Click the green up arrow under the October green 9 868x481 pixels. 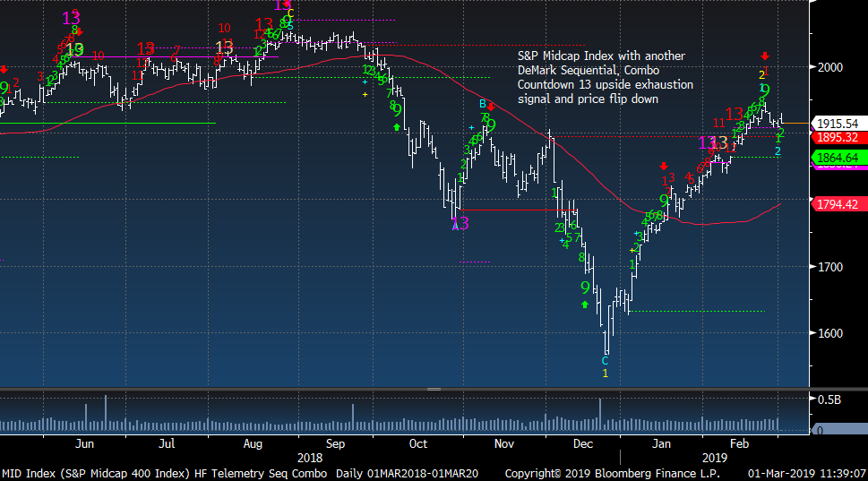click(x=396, y=127)
